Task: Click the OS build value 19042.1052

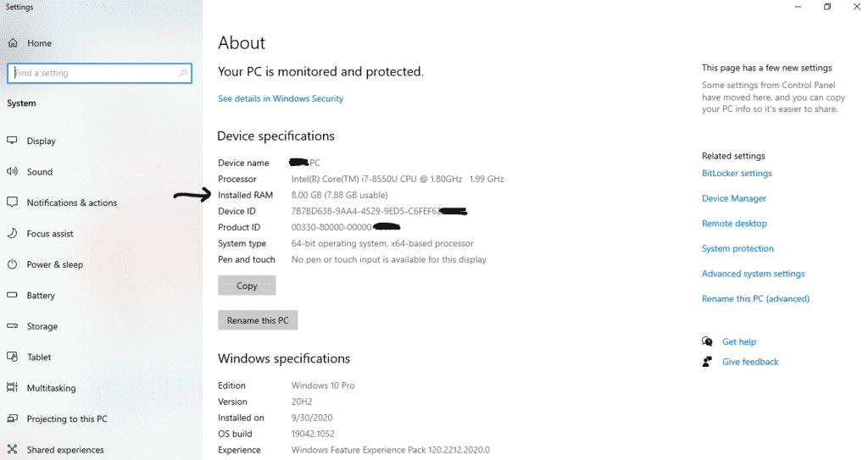Action: click(313, 434)
